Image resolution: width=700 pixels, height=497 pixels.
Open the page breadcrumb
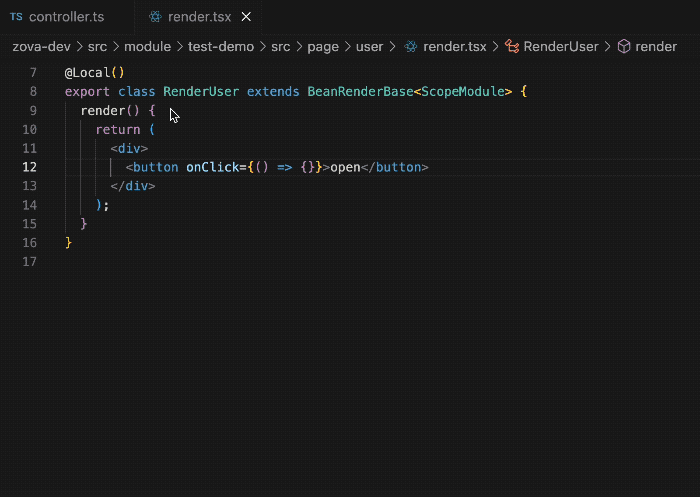click(323, 46)
